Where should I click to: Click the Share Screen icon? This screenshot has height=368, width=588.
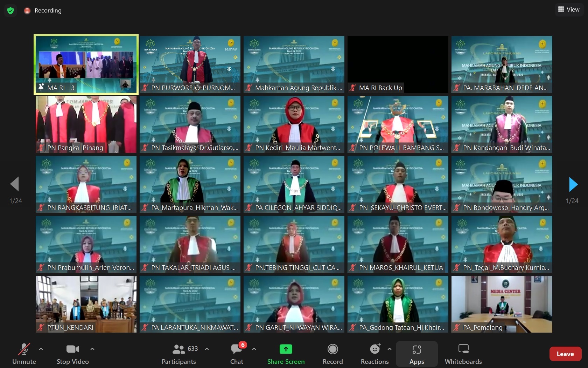[286, 349]
